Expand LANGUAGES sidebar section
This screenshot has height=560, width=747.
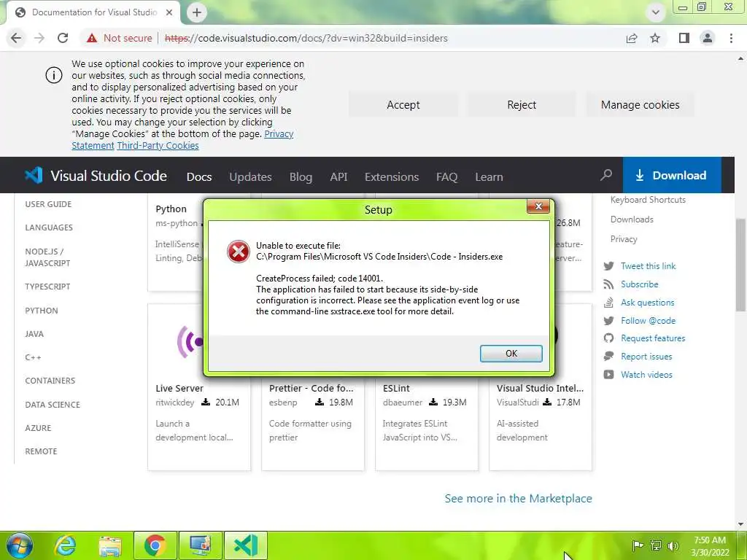click(x=49, y=227)
